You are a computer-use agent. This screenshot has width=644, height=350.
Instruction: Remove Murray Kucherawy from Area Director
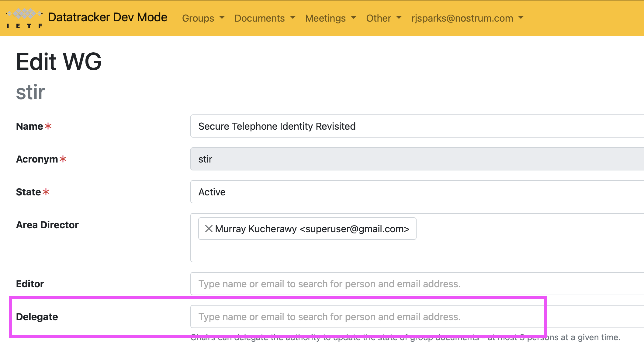pos(209,229)
